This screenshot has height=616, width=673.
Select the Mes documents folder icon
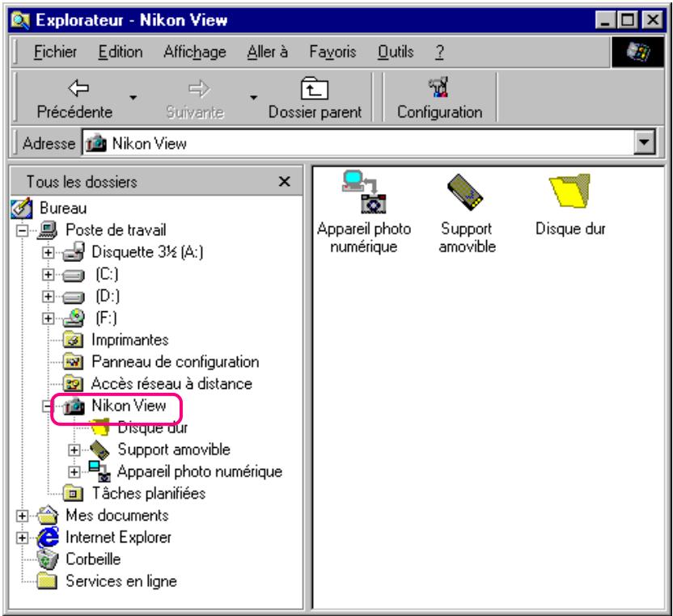point(48,515)
